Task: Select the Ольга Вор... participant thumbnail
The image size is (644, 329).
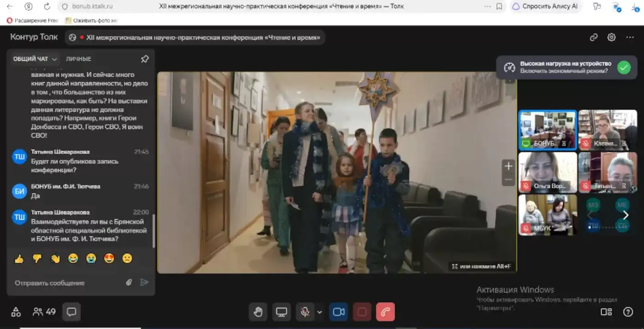Action: pyautogui.click(x=548, y=172)
